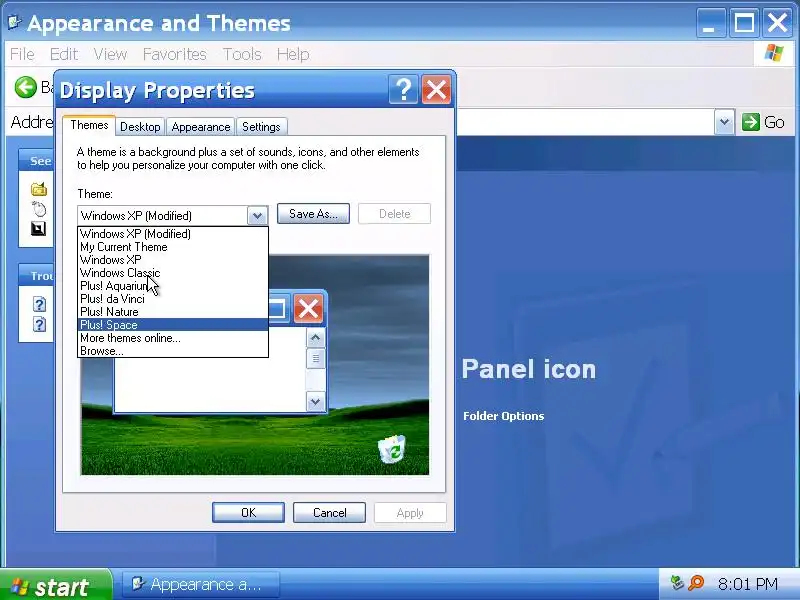Click the Save As... button

tap(313, 214)
